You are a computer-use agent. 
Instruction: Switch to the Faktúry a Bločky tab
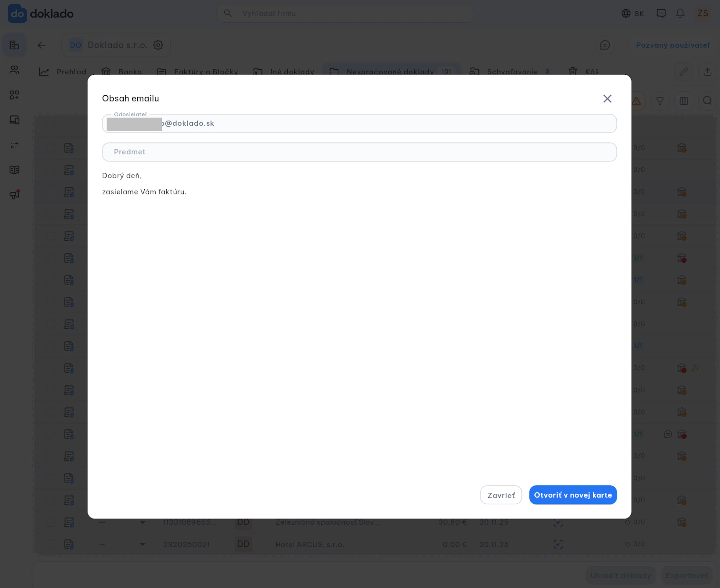[x=198, y=72]
